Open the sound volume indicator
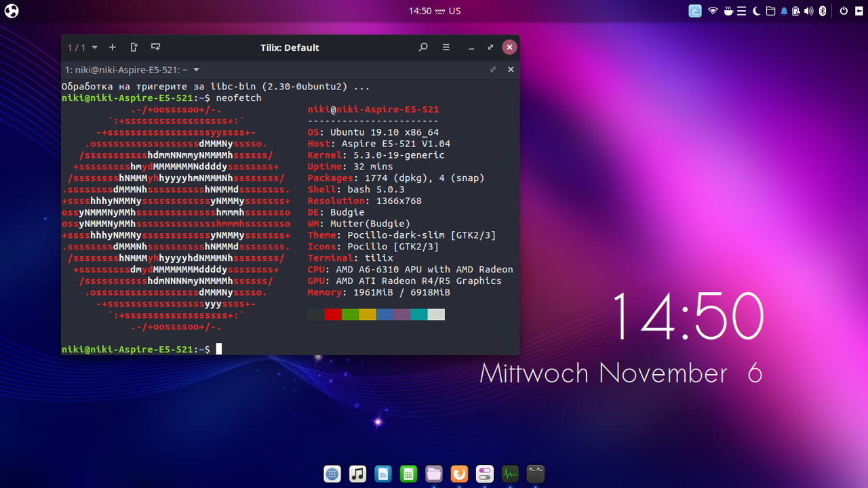 (808, 11)
